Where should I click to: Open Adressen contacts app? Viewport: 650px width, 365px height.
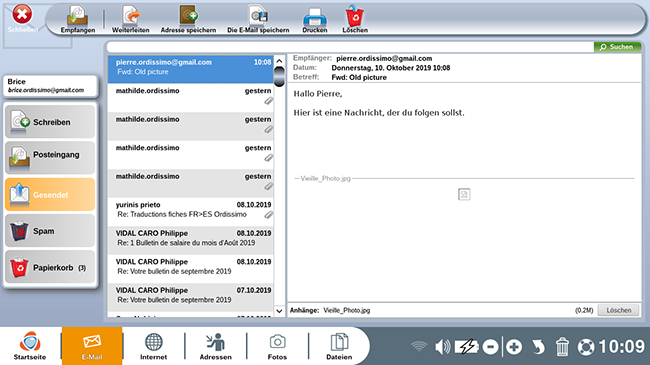pos(216,346)
